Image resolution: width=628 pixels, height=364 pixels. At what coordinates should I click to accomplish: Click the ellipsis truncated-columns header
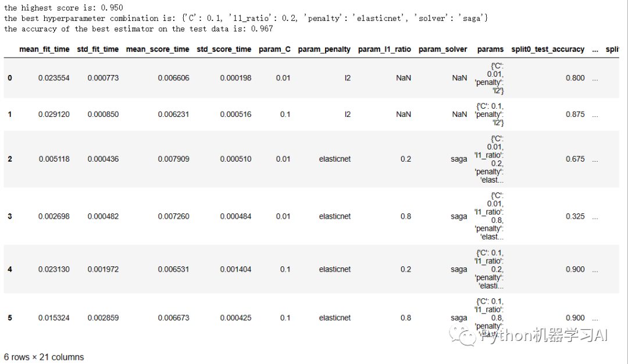pos(595,49)
